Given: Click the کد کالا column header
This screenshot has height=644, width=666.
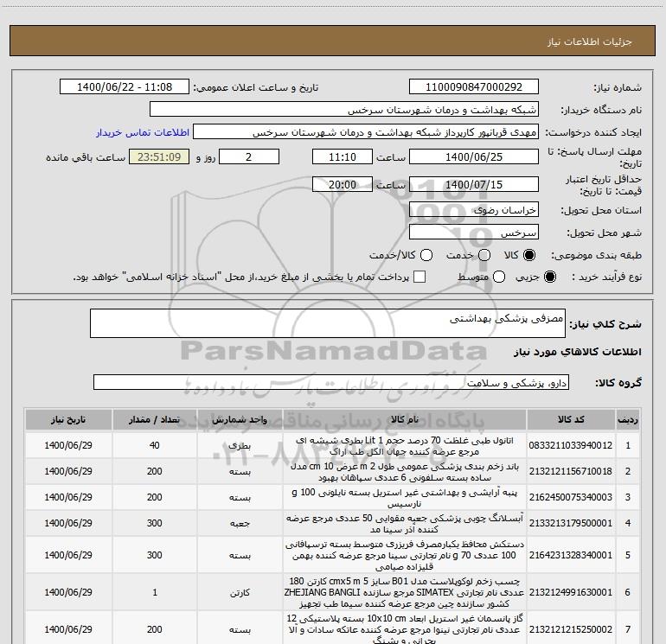Looking at the screenshot, I should point(571,420).
